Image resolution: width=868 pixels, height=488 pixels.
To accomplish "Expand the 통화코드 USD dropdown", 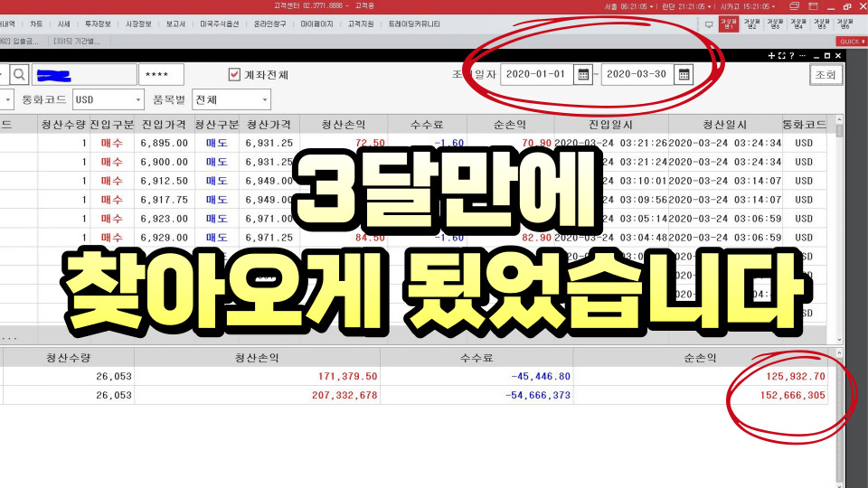I will pos(137,99).
